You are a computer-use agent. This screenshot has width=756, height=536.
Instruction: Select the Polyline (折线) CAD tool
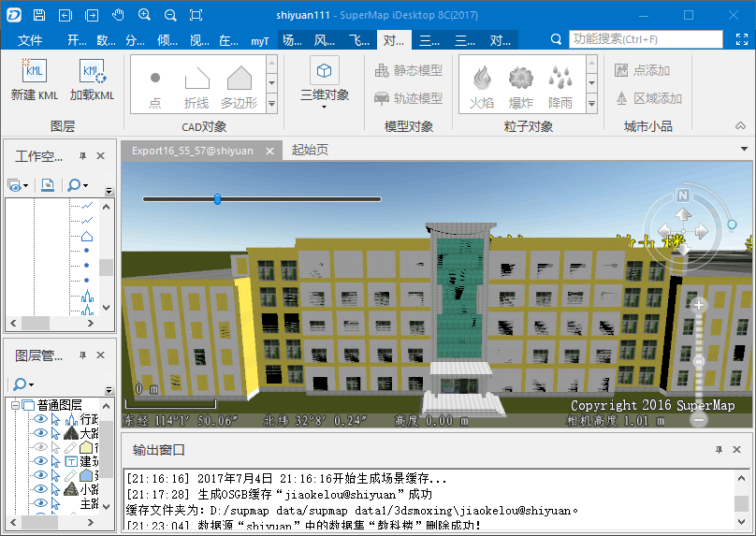click(x=196, y=85)
